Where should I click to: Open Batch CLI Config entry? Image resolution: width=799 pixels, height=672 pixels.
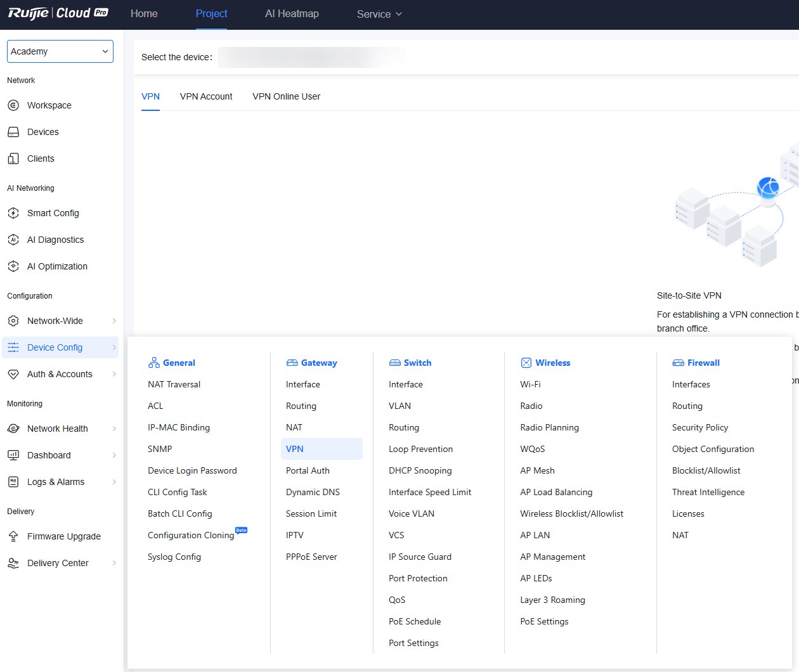click(x=180, y=514)
